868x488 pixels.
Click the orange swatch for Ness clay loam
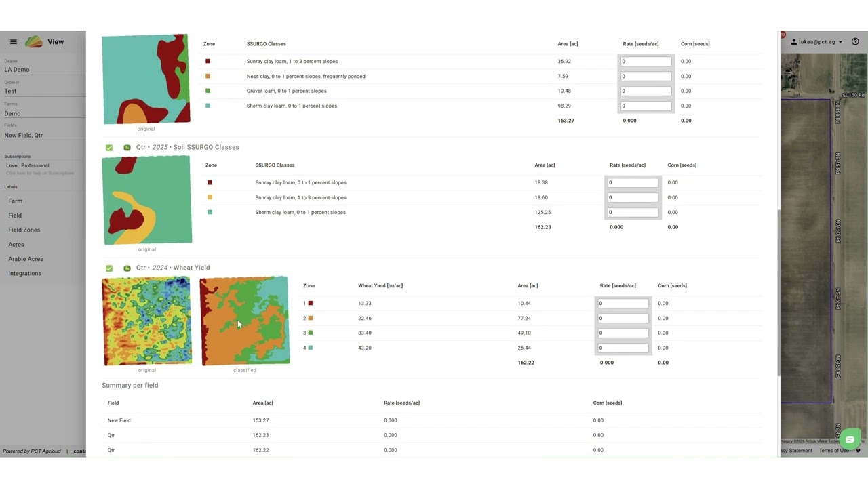click(x=208, y=76)
